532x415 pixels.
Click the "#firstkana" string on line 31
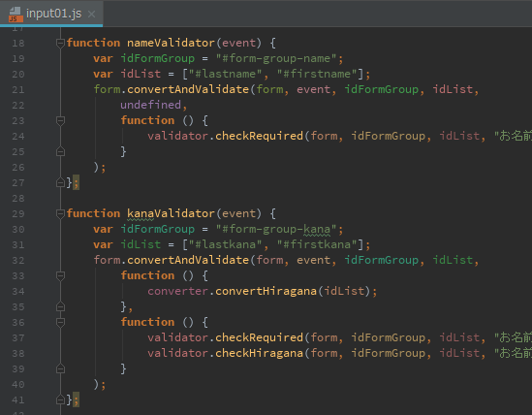[x=317, y=245]
